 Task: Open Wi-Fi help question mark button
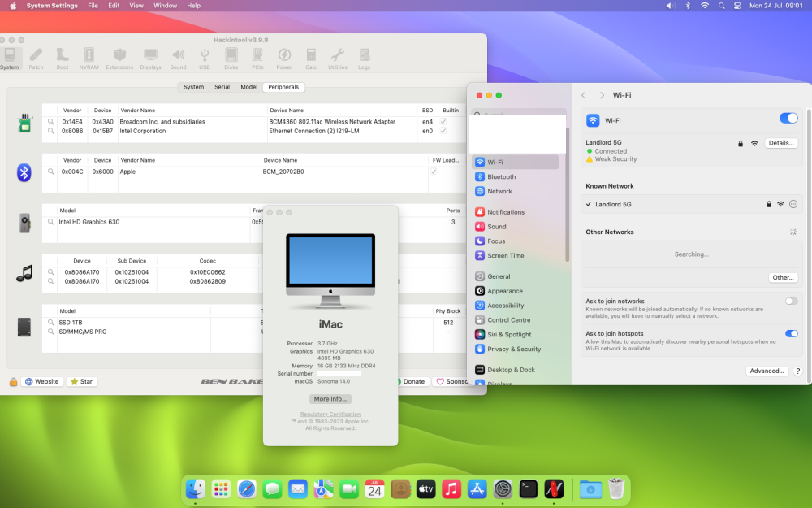pos(797,371)
